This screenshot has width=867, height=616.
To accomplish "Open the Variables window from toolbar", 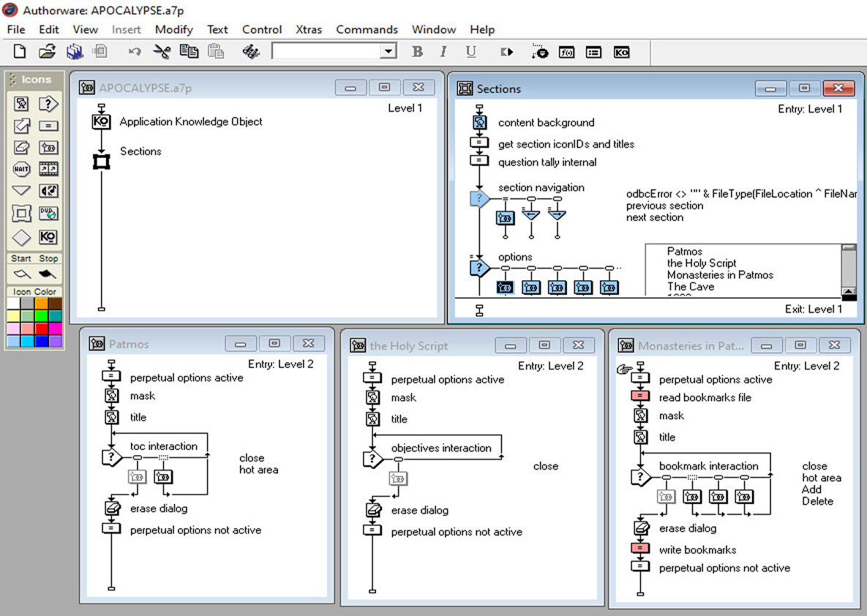I will click(x=594, y=53).
